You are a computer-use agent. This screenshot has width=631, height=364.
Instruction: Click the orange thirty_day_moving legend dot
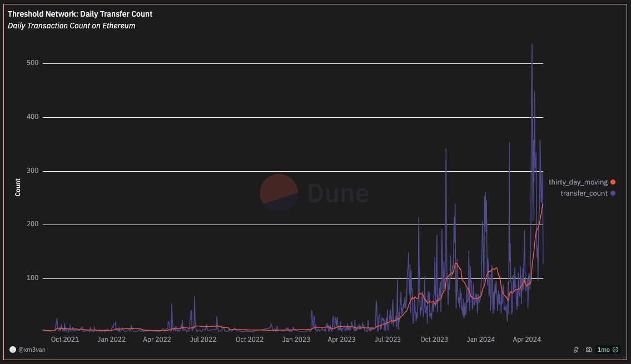(x=613, y=182)
